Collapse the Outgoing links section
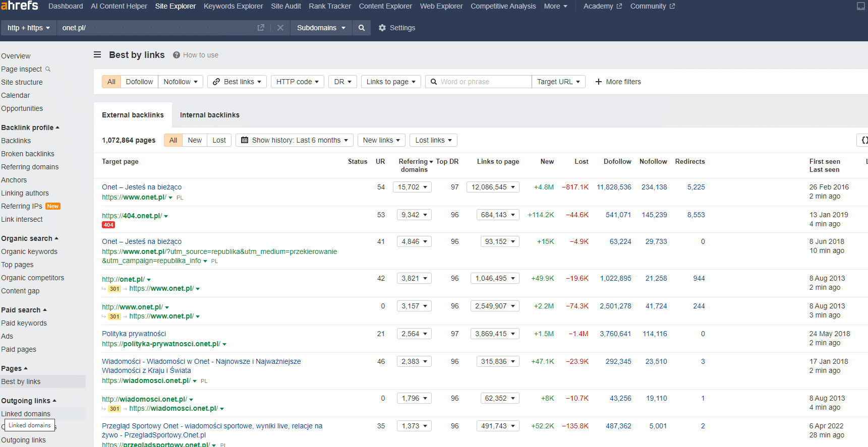This screenshot has height=447, width=868. [29, 401]
